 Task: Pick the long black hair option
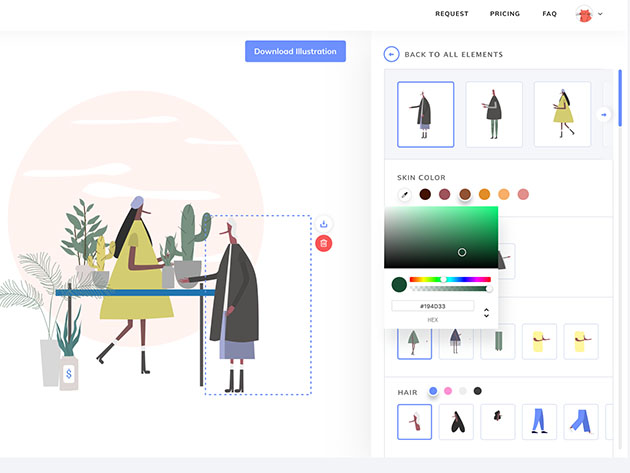[x=456, y=422]
